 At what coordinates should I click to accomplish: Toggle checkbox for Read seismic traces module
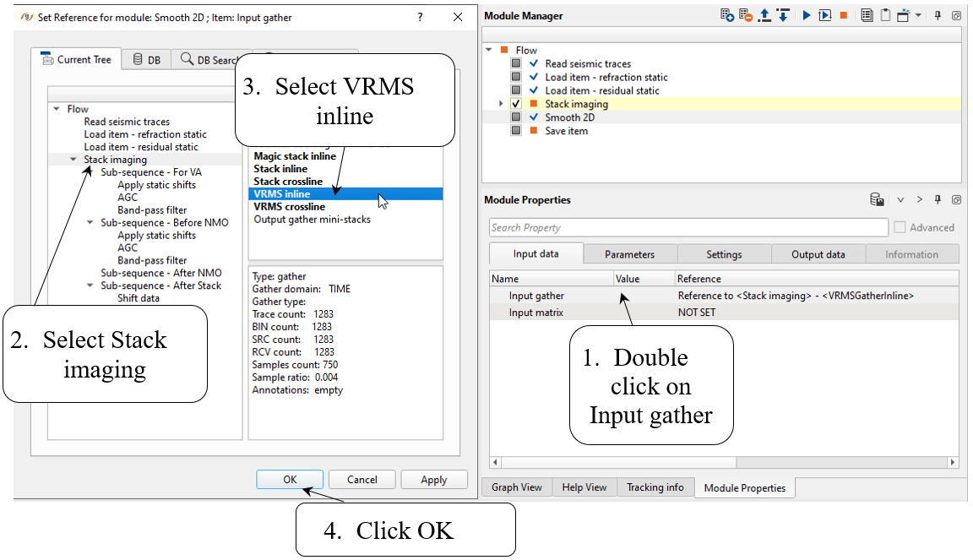point(516,63)
